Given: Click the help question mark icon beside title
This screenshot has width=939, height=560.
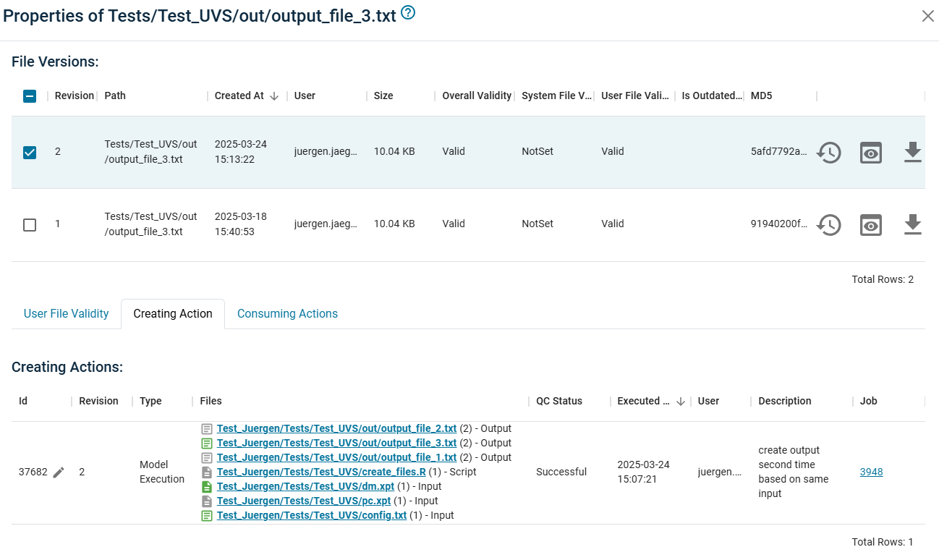Looking at the screenshot, I should pyautogui.click(x=408, y=13).
